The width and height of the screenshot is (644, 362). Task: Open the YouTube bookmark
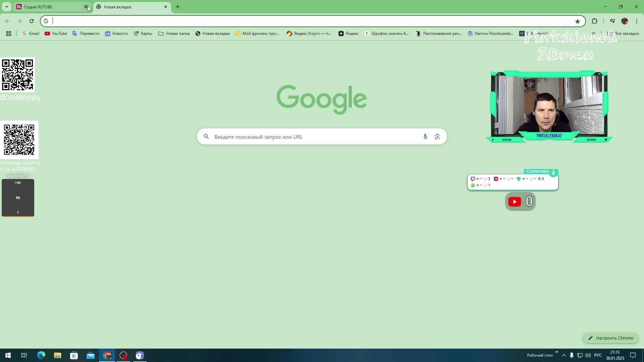pyautogui.click(x=56, y=34)
